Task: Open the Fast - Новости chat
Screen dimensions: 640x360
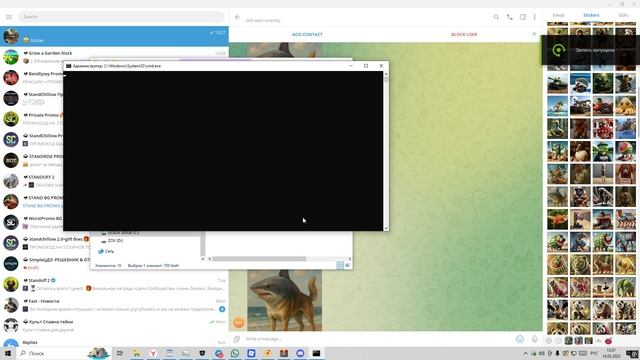Action: [114, 305]
